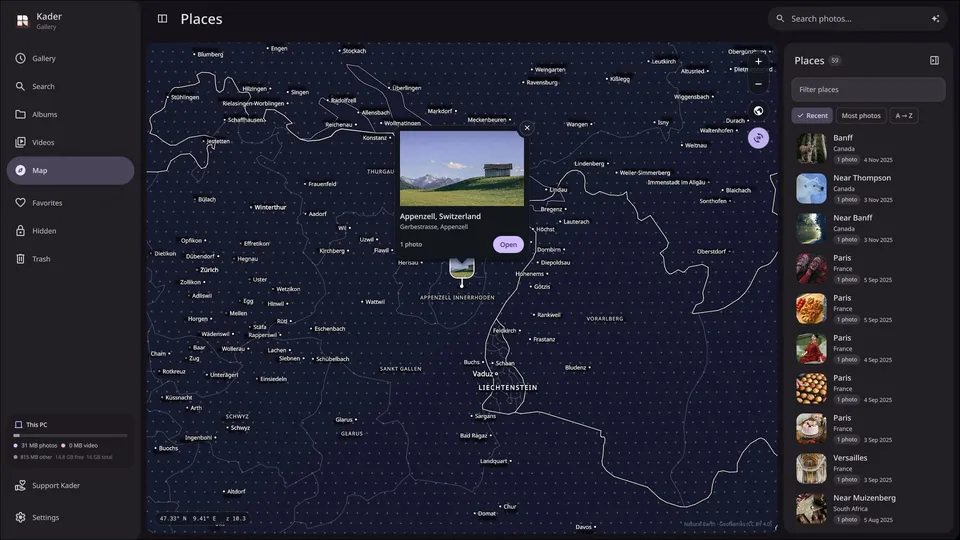The image size is (960, 540).
Task: Click the Filter places input
Action: (x=868, y=89)
